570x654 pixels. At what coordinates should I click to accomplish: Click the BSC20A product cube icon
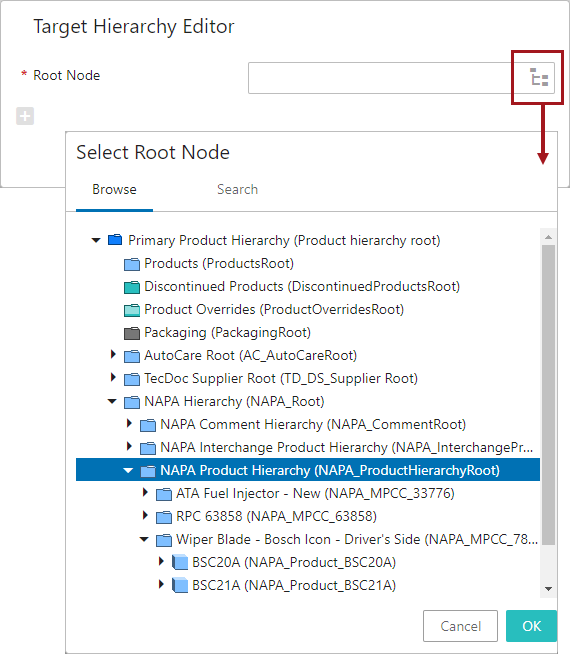[x=180, y=562]
